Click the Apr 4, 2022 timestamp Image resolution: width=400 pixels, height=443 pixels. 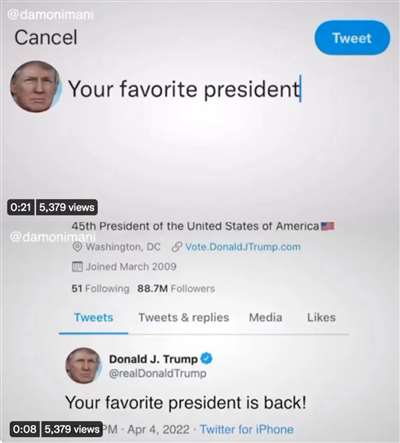click(158, 429)
